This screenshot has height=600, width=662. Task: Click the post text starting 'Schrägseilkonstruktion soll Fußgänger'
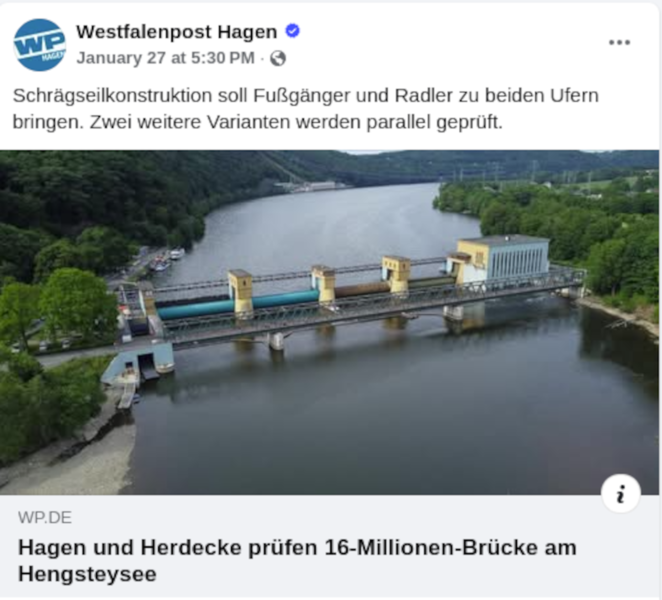(x=306, y=109)
